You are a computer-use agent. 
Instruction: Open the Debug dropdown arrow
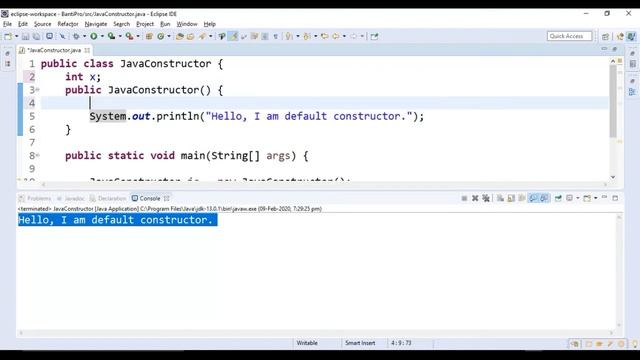[84, 36]
